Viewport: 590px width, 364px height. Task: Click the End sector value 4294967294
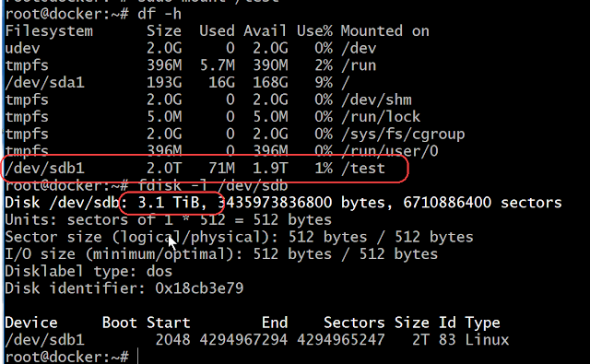coord(243,340)
